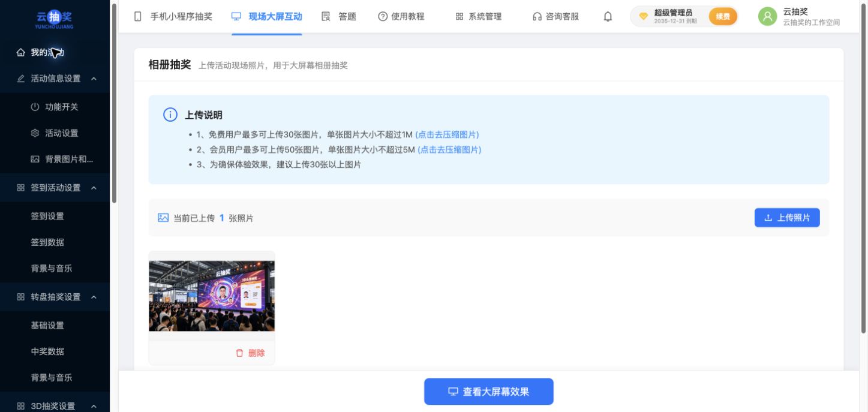Click the home icon beside 我的活动
The width and height of the screenshot is (868, 412).
coord(21,53)
